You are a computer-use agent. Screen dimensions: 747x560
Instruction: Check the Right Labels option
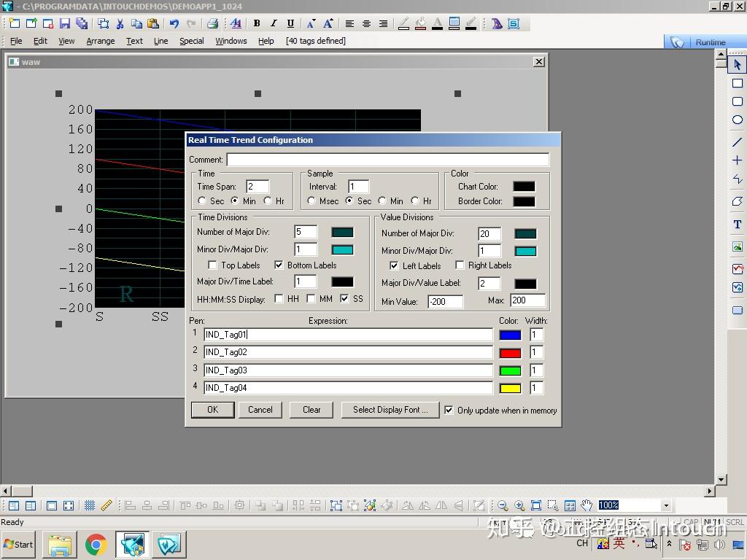tap(460, 265)
